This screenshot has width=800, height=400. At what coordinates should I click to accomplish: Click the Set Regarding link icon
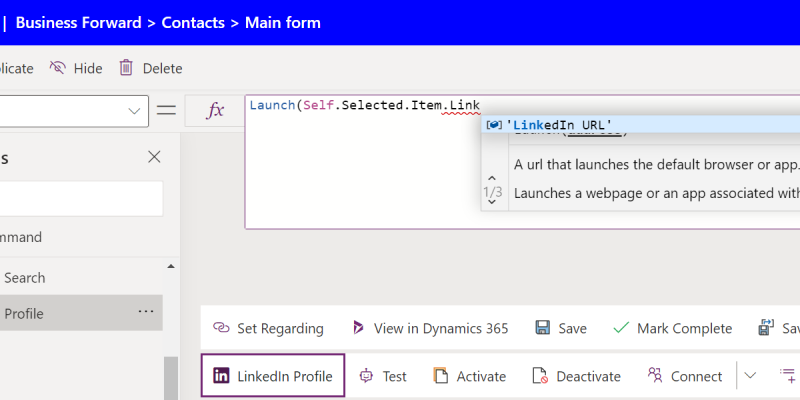(x=221, y=328)
